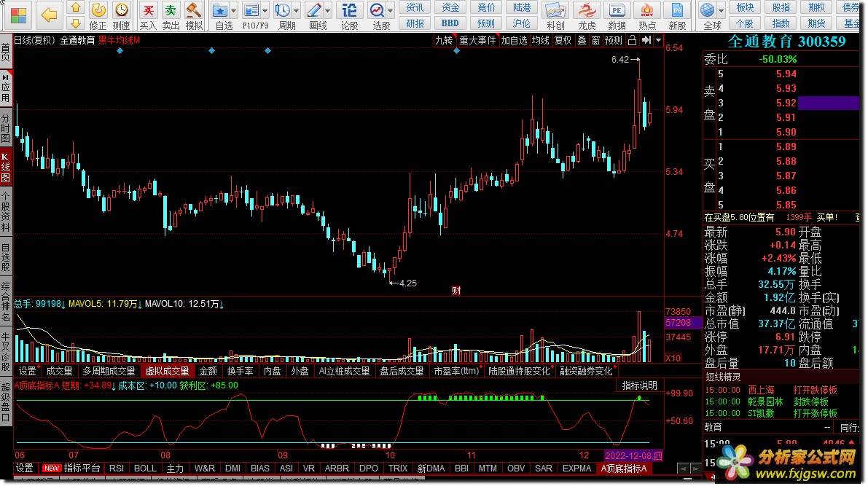The width and height of the screenshot is (868, 486).
Task: Open 指标平台 with NEW badge
Action: pos(72,469)
